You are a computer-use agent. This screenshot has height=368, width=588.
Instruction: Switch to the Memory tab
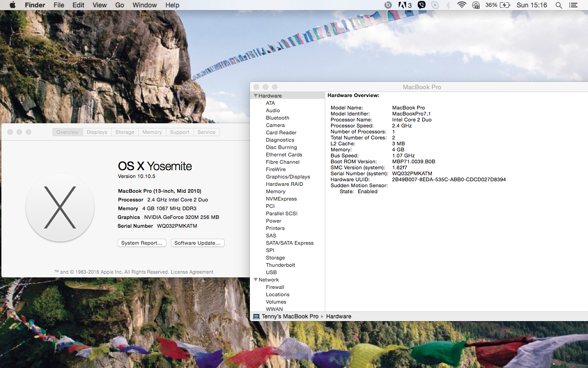[152, 132]
